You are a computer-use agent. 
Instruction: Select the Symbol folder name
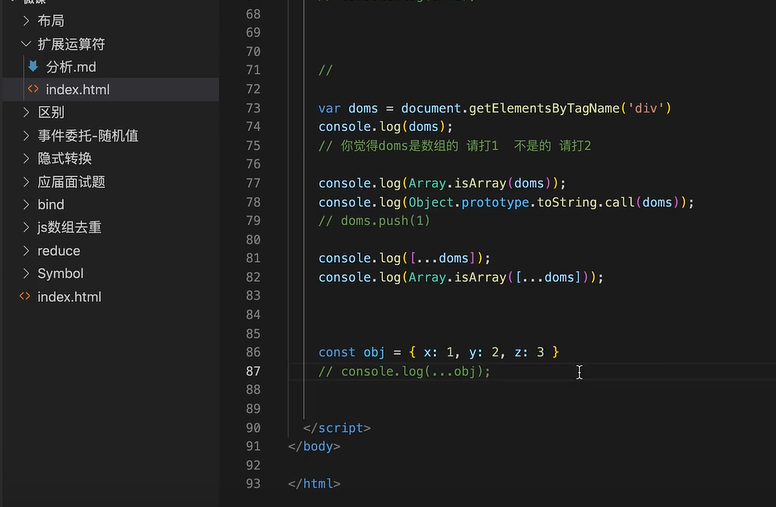60,273
